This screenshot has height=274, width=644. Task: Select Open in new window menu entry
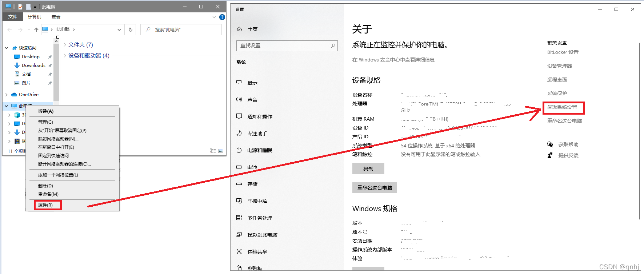pos(56,147)
